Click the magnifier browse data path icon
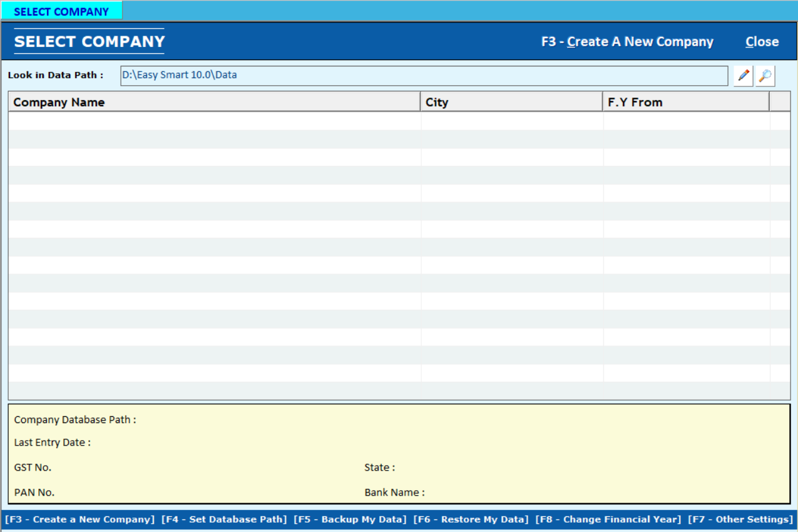 click(765, 76)
